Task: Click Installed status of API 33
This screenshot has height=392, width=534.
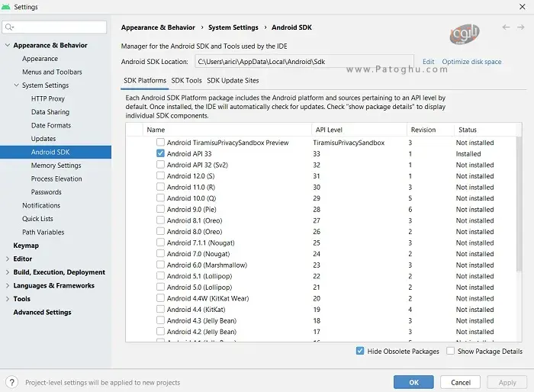Action: 468,153
